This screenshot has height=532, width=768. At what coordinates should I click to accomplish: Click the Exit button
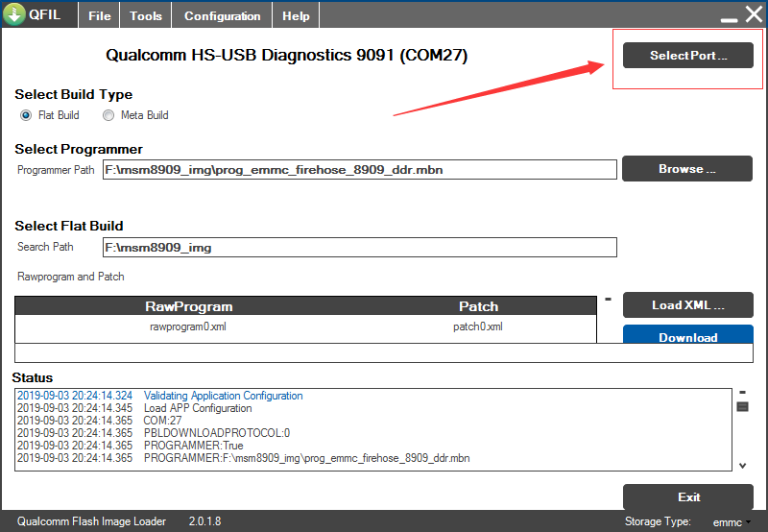click(687, 496)
